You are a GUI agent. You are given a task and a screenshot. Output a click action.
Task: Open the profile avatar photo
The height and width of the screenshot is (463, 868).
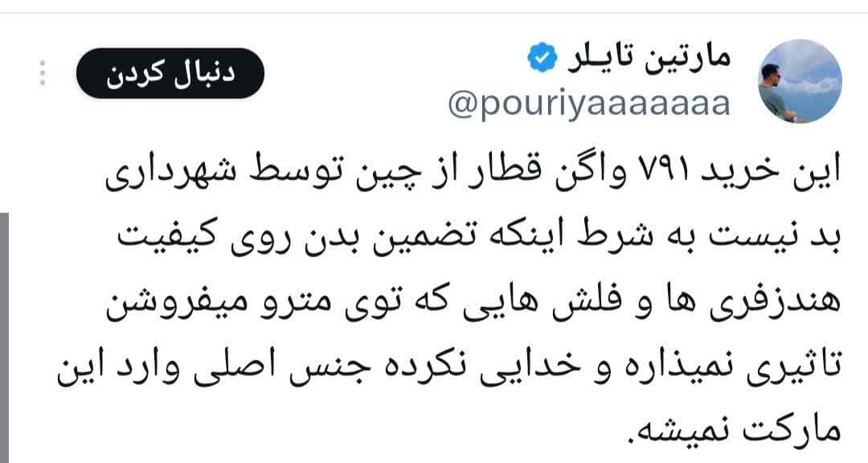pyautogui.click(x=800, y=81)
